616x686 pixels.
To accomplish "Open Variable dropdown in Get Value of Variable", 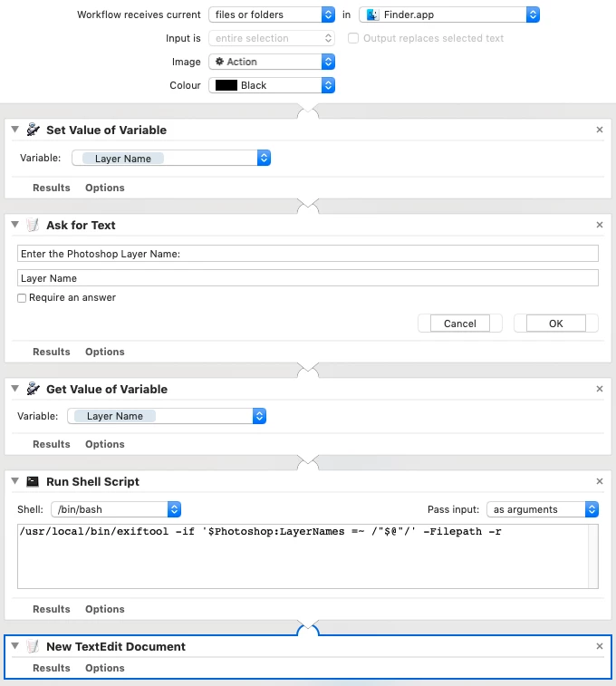I will click(x=167, y=416).
